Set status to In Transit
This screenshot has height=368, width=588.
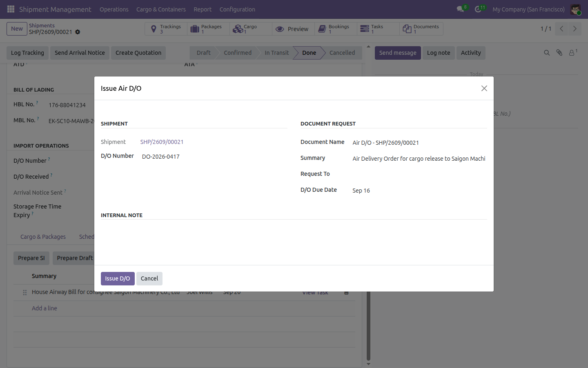tap(276, 53)
